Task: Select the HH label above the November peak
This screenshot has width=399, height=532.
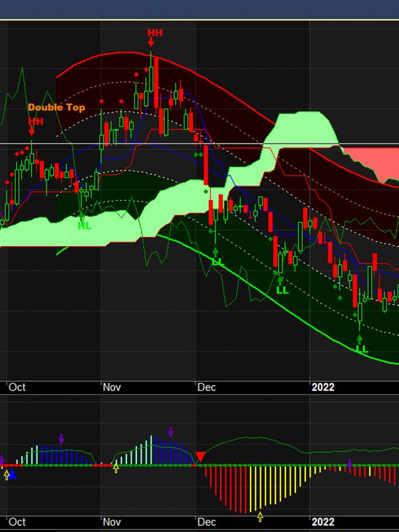Action: [x=155, y=33]
